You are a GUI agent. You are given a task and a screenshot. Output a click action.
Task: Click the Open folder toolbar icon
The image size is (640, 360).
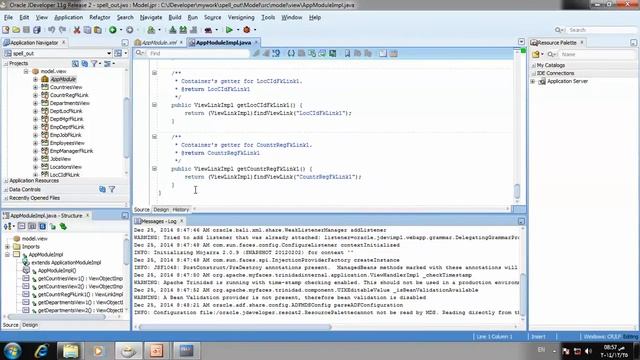pos(16,30)
